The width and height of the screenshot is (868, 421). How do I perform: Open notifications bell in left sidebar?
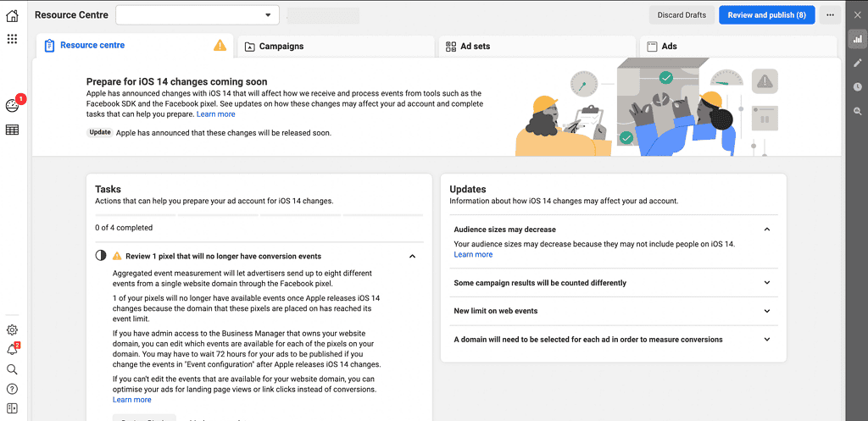point(12,350)
